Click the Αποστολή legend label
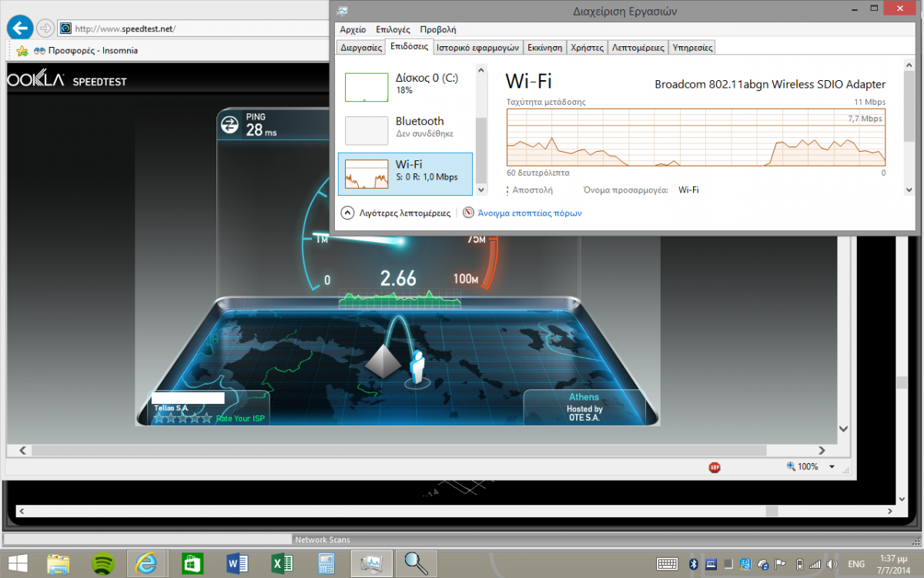The image size is (924, 578). point(533,190)
